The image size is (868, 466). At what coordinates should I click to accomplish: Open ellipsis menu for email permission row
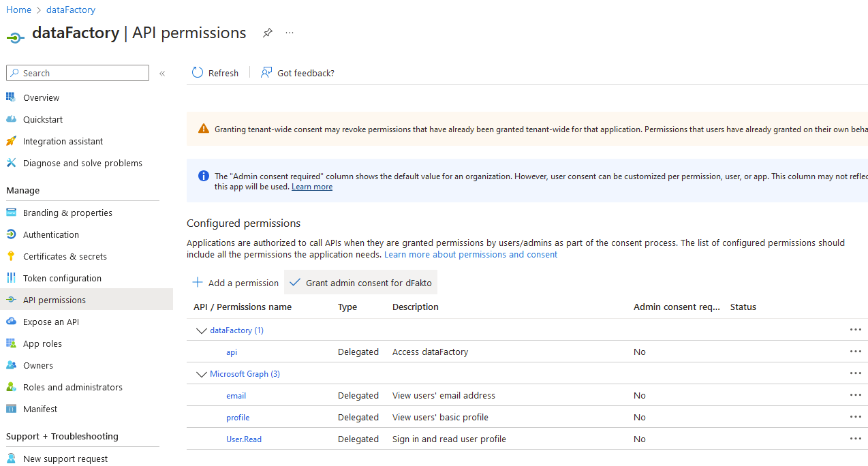pyautogui.click(x=855, y=395)
